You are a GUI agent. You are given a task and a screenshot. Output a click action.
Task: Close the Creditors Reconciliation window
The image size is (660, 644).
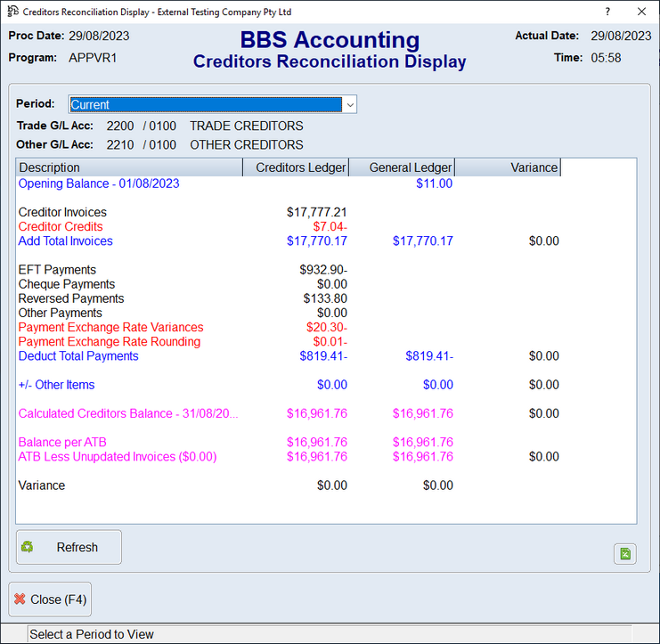[x=641, y=12]
